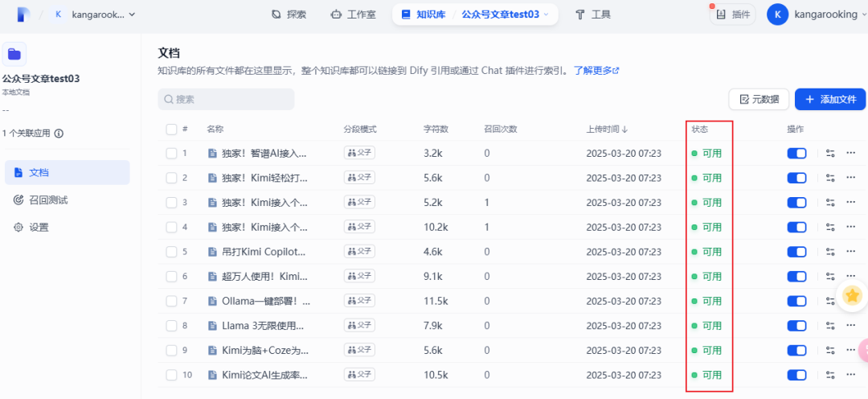Image resolution: width=868 pixels, height=399 pixels.
Task: Disable the toggle for Kimi论文AI生成率 row
Action: click(x=796, y=375)
